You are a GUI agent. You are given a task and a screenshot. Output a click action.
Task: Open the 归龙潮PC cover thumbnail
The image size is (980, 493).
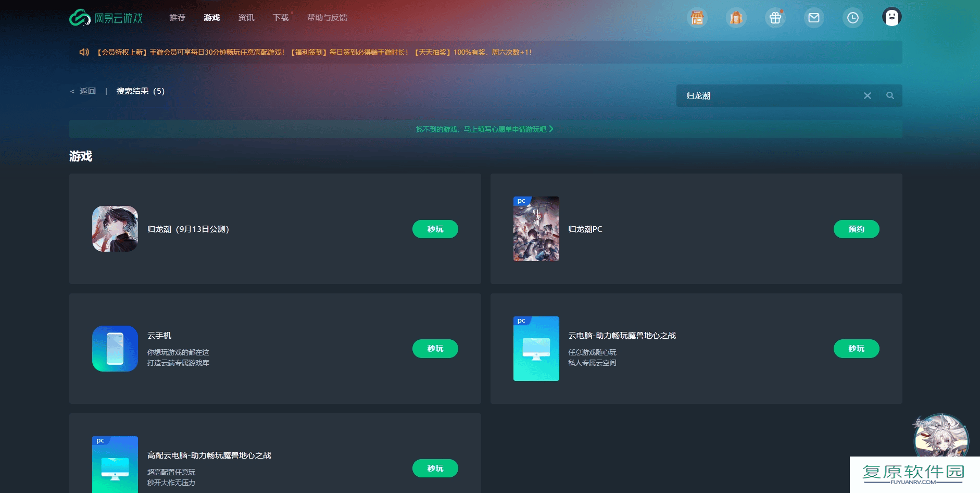[536, 229]
